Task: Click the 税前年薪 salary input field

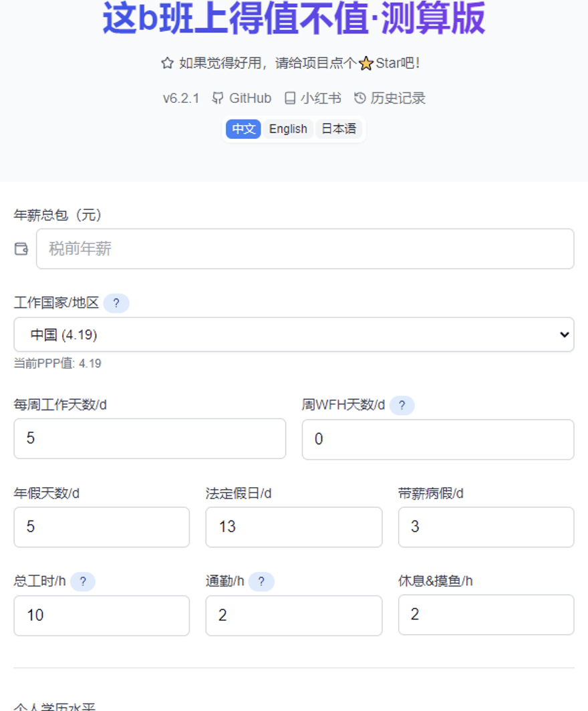Action: pyautogui.click(x=305, y=249)
